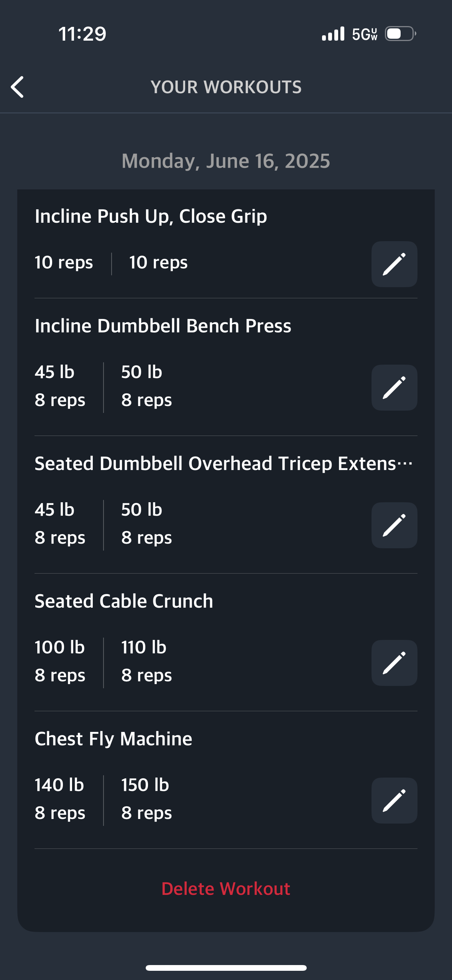Select the 110 lb set of Cable Crunch
The height and width of the screenshot is (980, 452).
click(x=146, y=661)
